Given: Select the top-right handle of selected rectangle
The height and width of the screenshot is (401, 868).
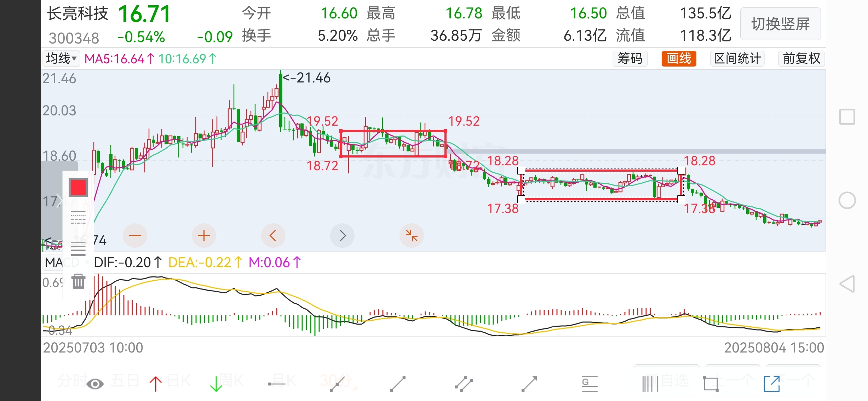Looking at the screenshot, I should [681, 171].
